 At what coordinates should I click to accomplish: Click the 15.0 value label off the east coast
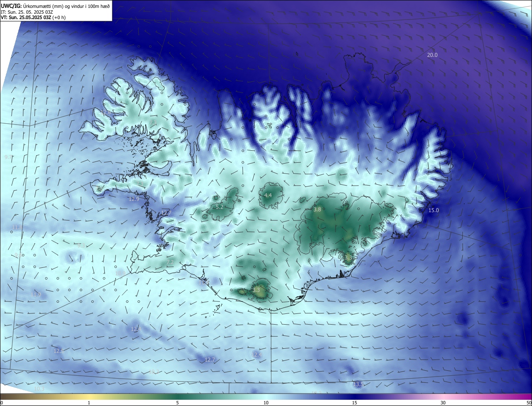433,210
